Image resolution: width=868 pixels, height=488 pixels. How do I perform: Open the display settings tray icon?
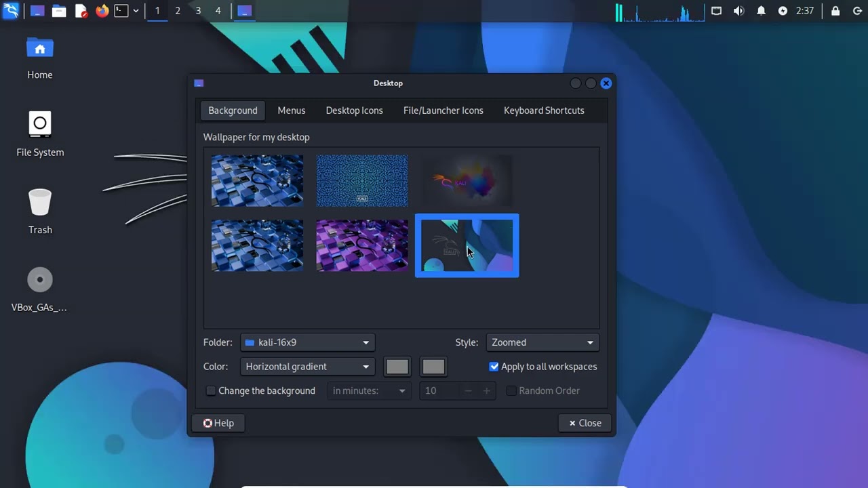[717, 11]
